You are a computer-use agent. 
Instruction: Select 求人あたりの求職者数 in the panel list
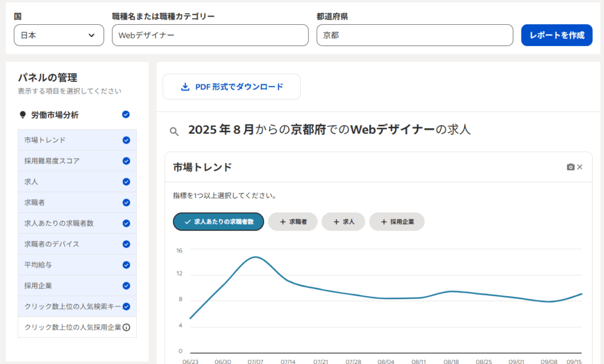pyautogui.click(x=59, y=224)
